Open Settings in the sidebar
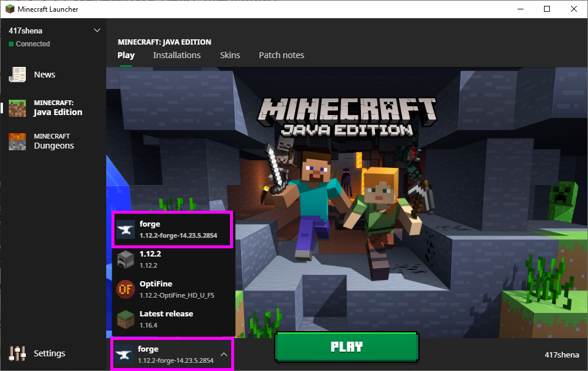 click(x=49, y=353)
